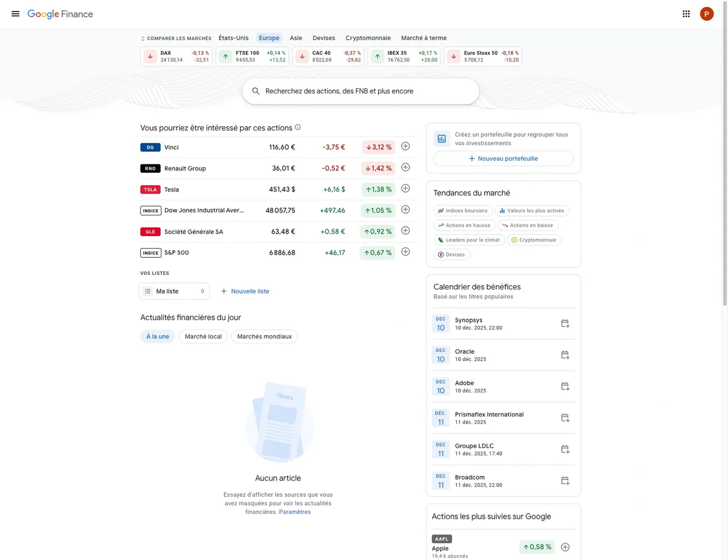Add S&P 500 to a watchlist
Screen dimensions: 728x560
pyautogui.click(x=406, y=252)
